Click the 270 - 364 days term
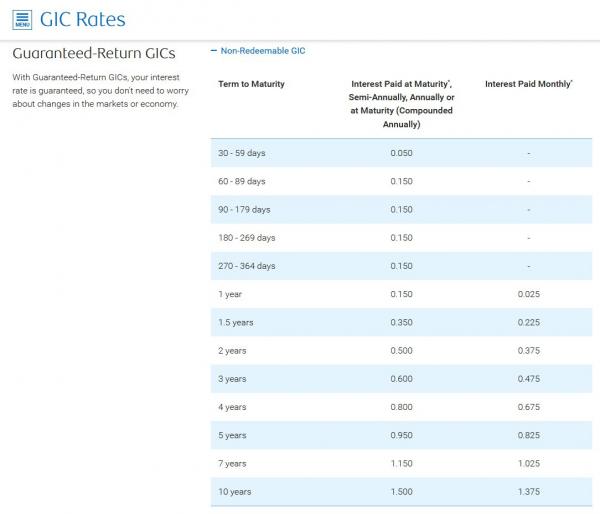 (x=246, y=266)
